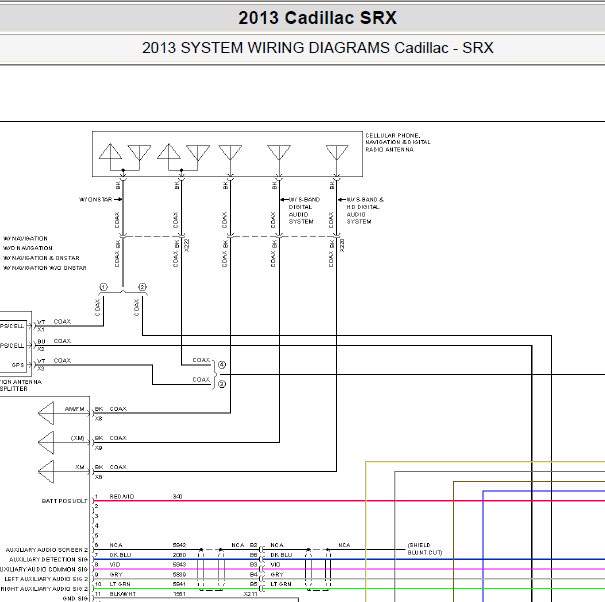This screenshot has height=602, width=605.
Task: Click the "BLK/WHT" wire color label
Action: click(x=123, y=594)
